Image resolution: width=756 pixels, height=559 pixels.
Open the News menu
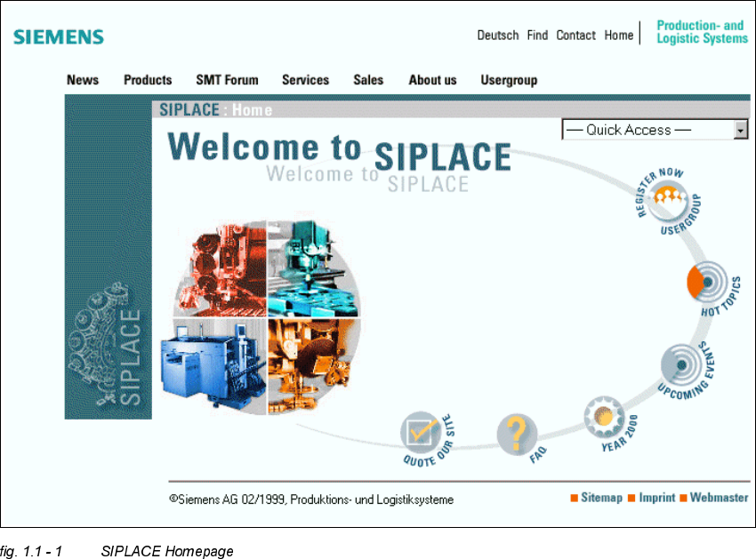(x=83, y=80)
